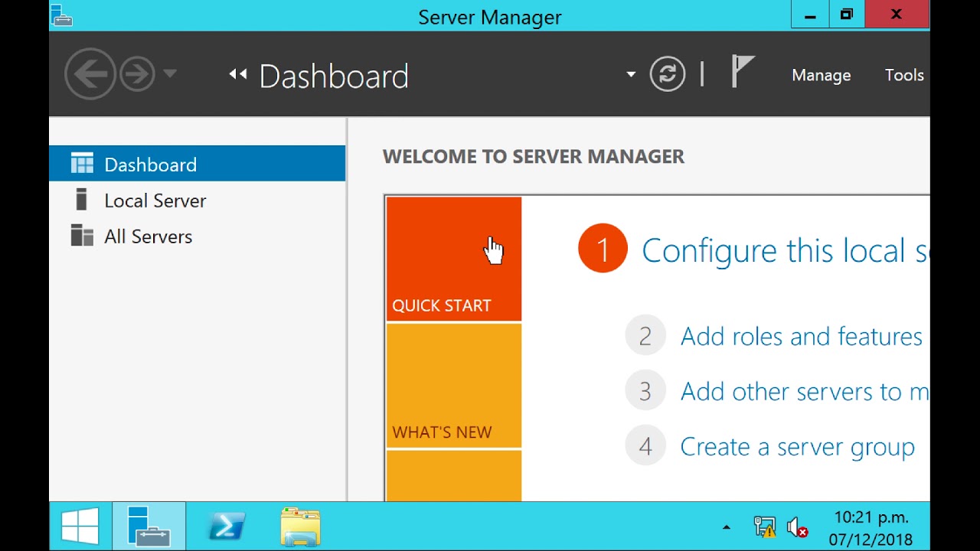This screenshot has height=551, width=980.
Task: Select Dashboard in the navigation pane
Action: click(x=198, y=164)
